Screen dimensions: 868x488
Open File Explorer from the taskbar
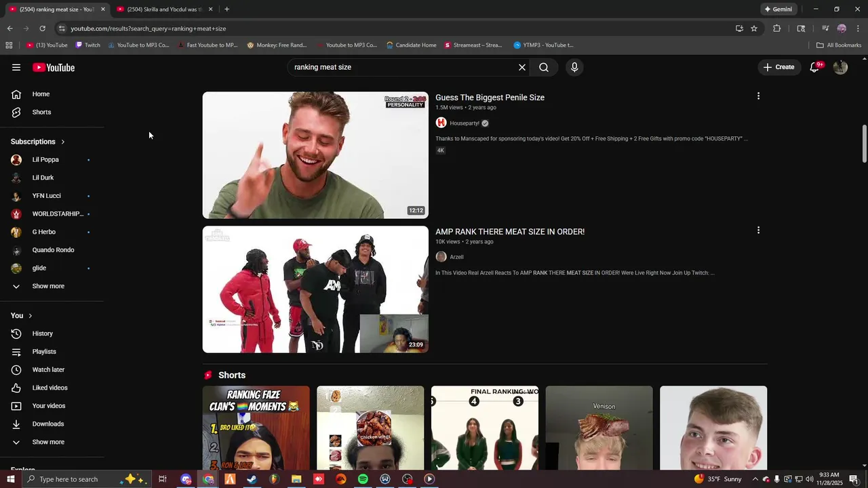[296, 479]
